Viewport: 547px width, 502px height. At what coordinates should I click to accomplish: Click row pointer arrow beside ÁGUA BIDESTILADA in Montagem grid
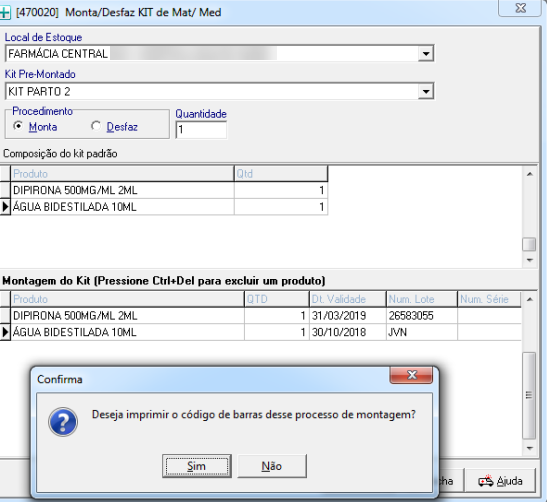pyautogui.click(x=5, y=332)
